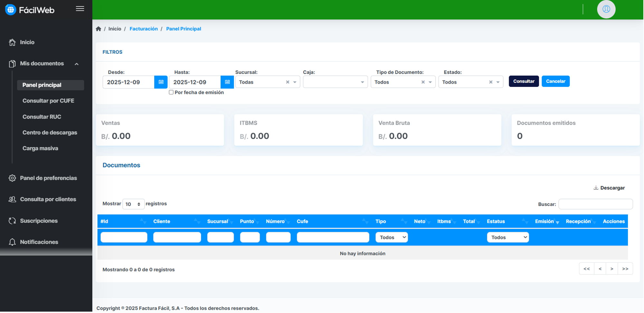Enable the Por fecha de emisión checkbox

[171, 92]
